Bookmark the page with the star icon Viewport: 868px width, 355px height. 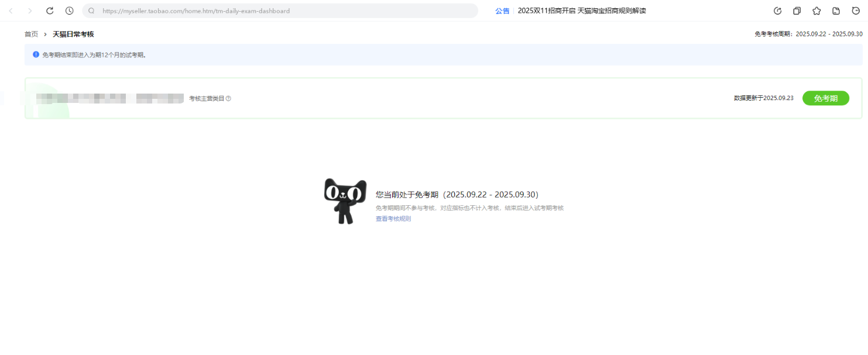[816, 11]
